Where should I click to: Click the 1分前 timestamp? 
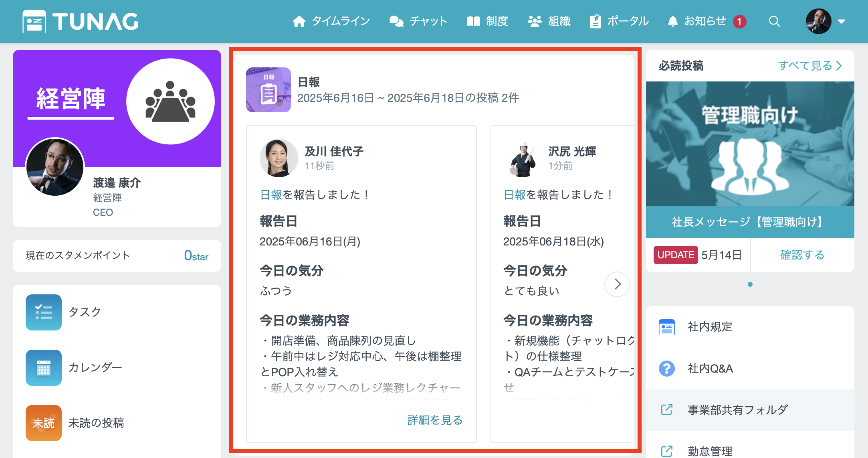[560, 166]
